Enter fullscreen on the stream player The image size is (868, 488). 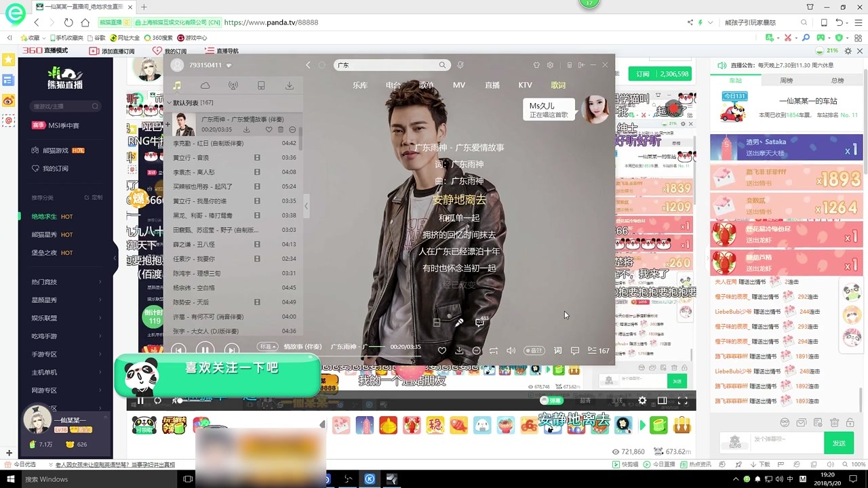pyautogui.click(x=683, y=401)
